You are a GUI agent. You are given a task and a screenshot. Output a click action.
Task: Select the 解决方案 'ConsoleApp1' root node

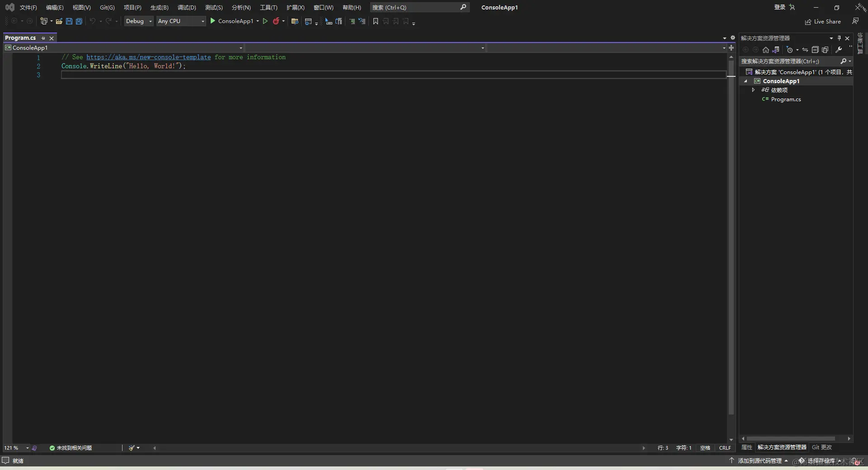pyautogui.click(x=799, y=72)
